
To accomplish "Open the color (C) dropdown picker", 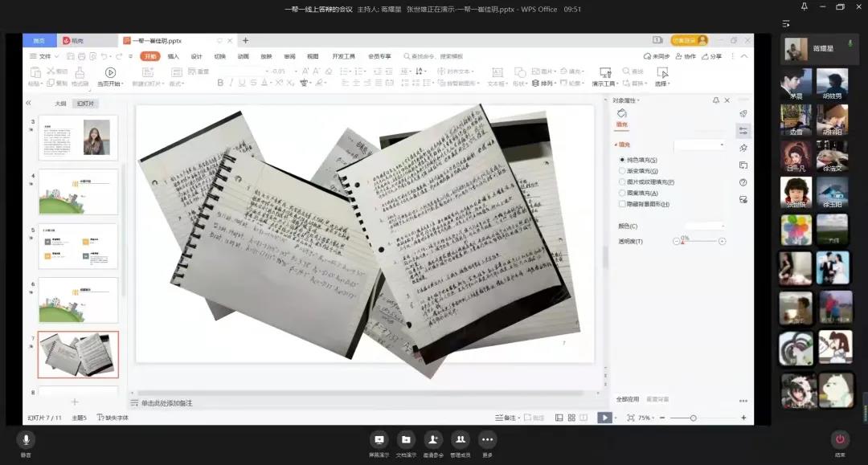I will point(705,226).
